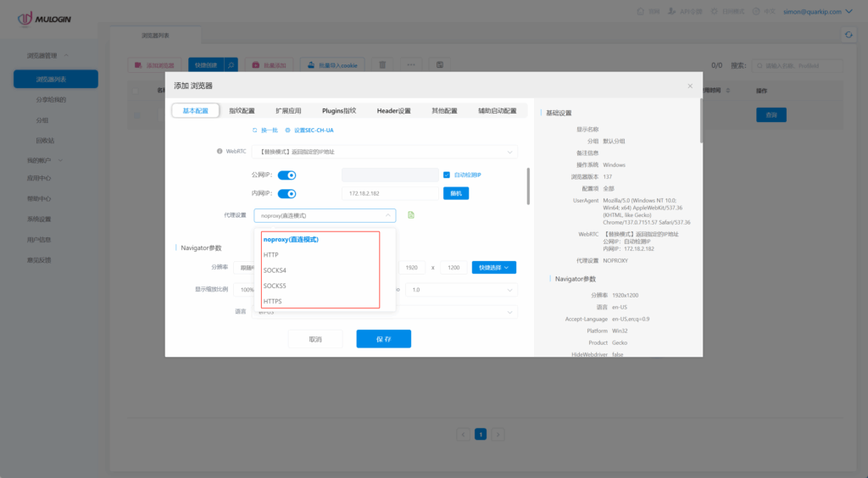Sort by the time column arrows
The width and height of the screenshot is (868, 478).
point(727,90)
